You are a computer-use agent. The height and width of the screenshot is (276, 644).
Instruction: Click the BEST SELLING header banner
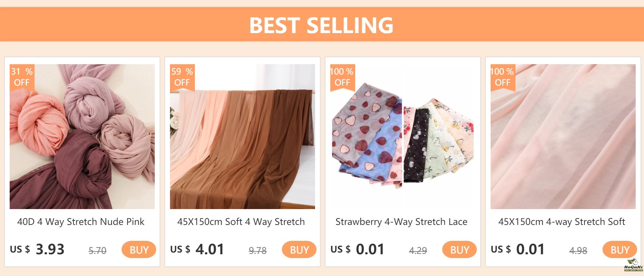click(322, 24)
